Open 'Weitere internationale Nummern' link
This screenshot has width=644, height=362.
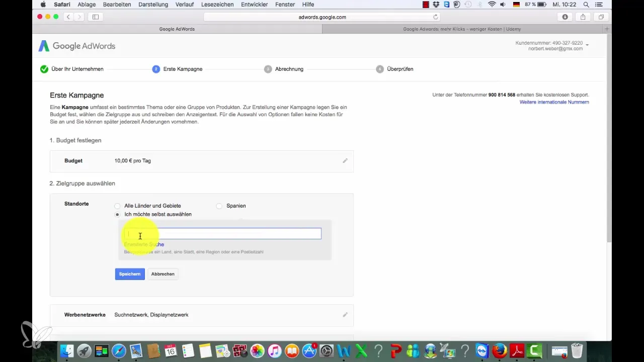(x=554, y=102)
